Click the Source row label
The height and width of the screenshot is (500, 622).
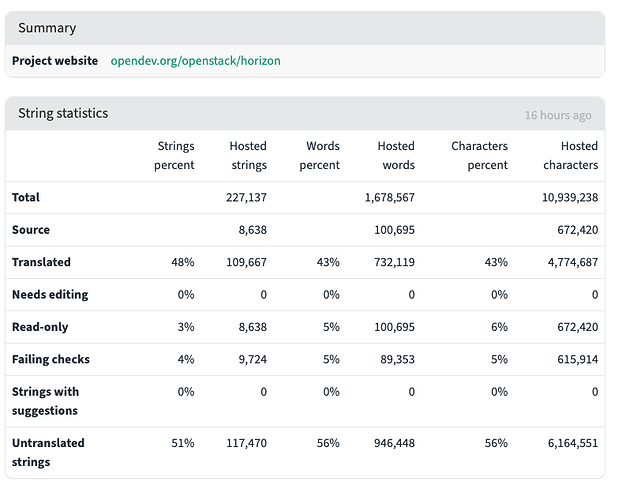tap(31, 230)
